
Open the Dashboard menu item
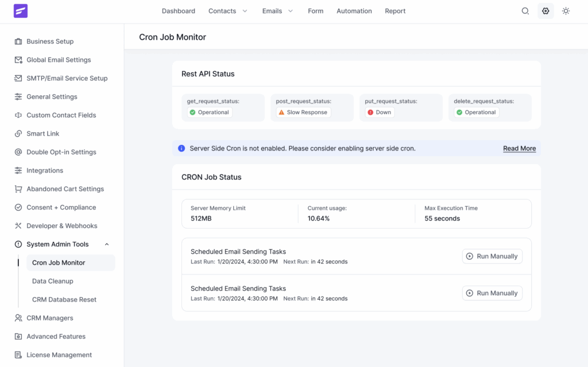178,10
